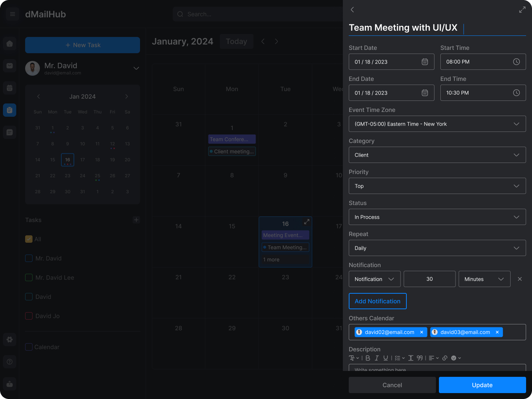Select day 25 in the mini calendar

point(98,176)
